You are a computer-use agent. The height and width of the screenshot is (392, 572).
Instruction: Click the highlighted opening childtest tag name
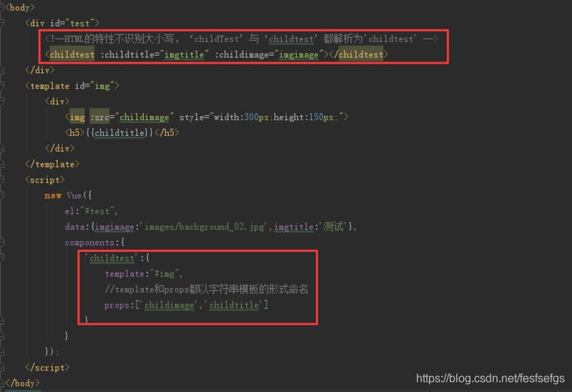[x=72, y=55]
